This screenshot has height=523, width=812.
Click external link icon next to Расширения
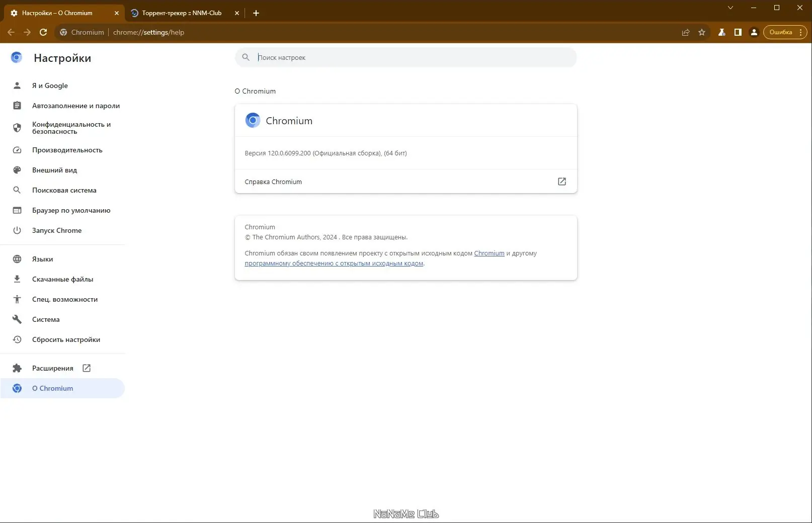click(x=87, y=368)
